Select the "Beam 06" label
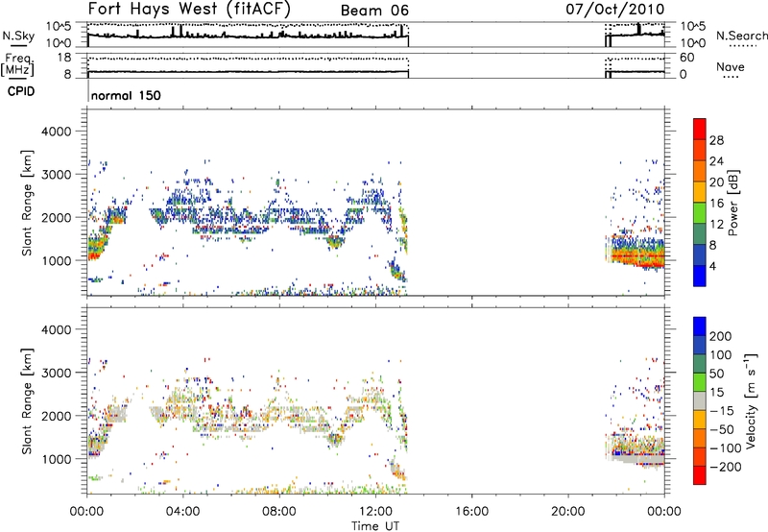Image resolution: width=768 pixels, height=532 pixels. 374,11
